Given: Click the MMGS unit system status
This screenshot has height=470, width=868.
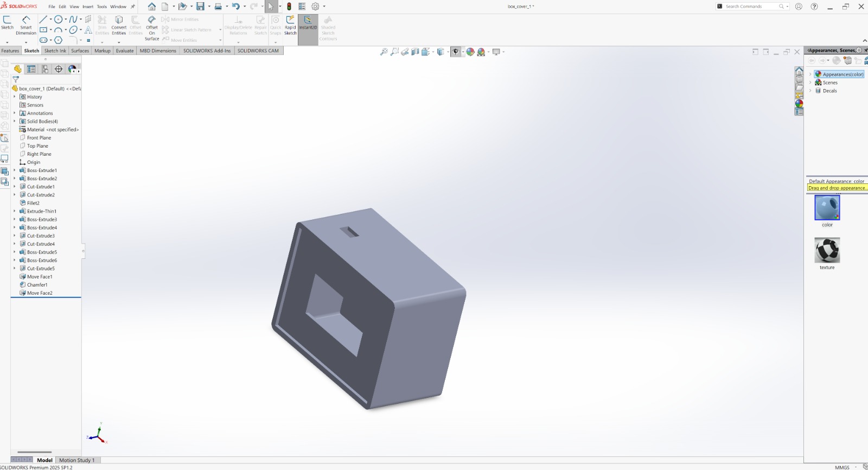Looking at the screenshot, I should click(842, 467).
